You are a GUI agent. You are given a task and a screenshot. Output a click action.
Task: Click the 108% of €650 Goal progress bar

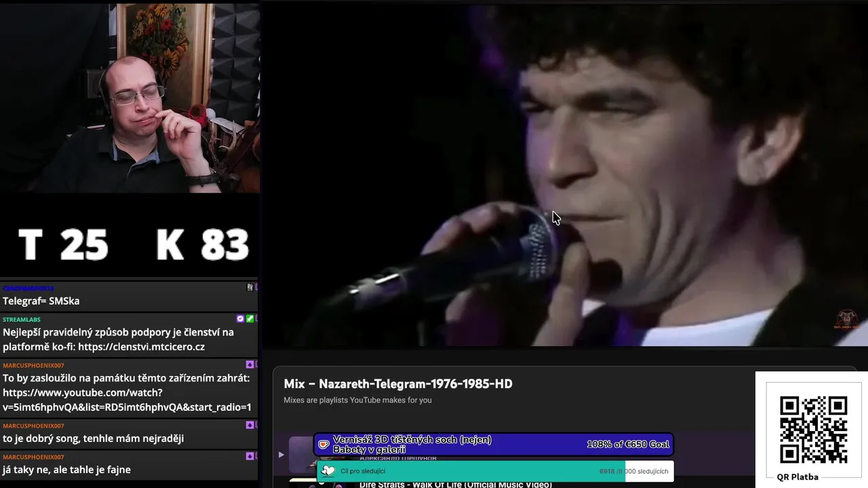tap(494, 445)
